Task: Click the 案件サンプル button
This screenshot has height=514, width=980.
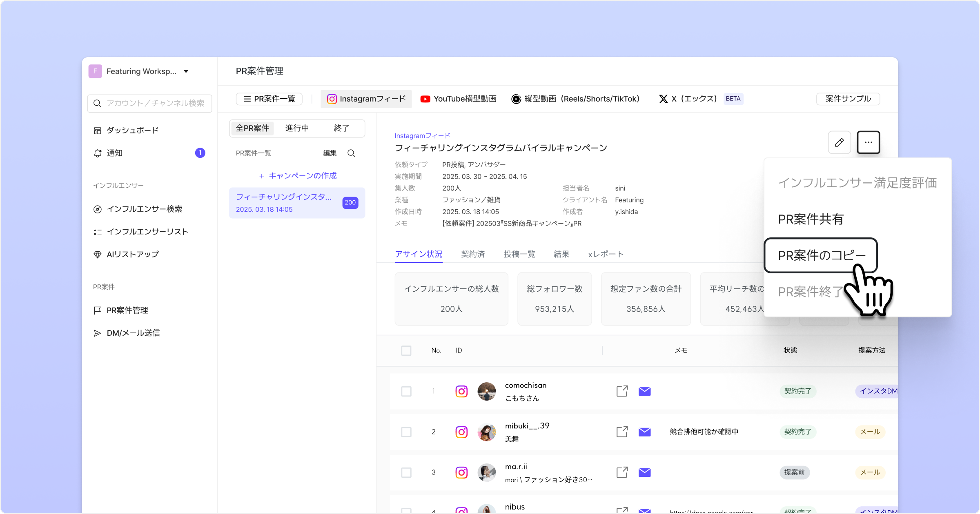Action: 848,99
